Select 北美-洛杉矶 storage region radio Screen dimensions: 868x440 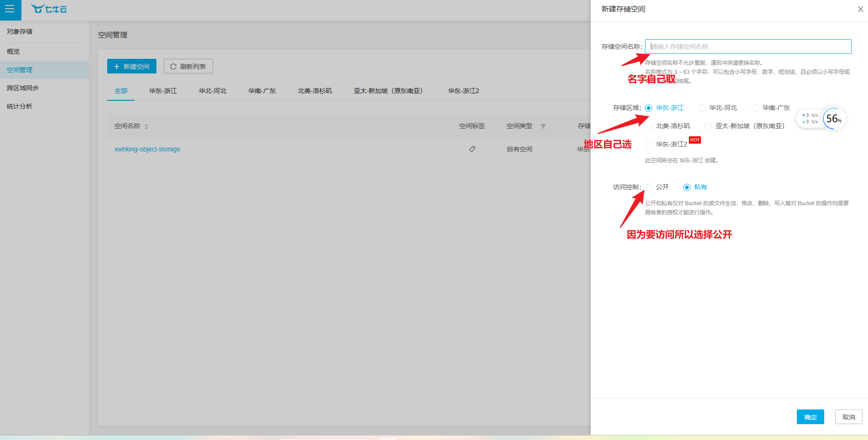coord(649,126)
